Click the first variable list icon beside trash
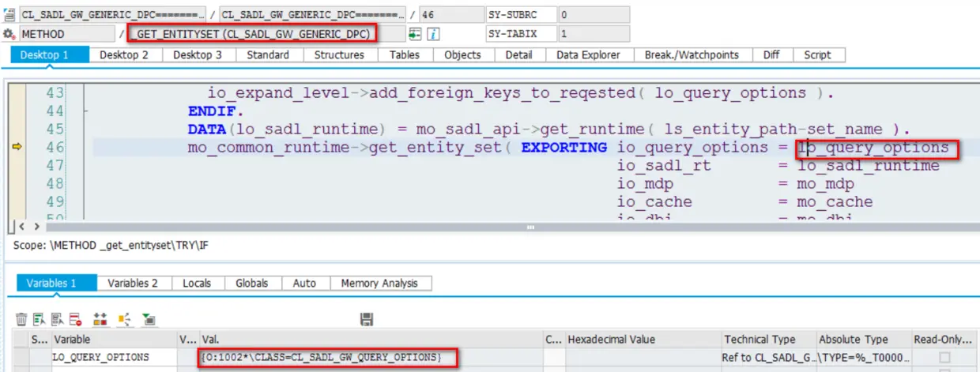Viewport: 980px width, 372px height. tap(39, 319)
